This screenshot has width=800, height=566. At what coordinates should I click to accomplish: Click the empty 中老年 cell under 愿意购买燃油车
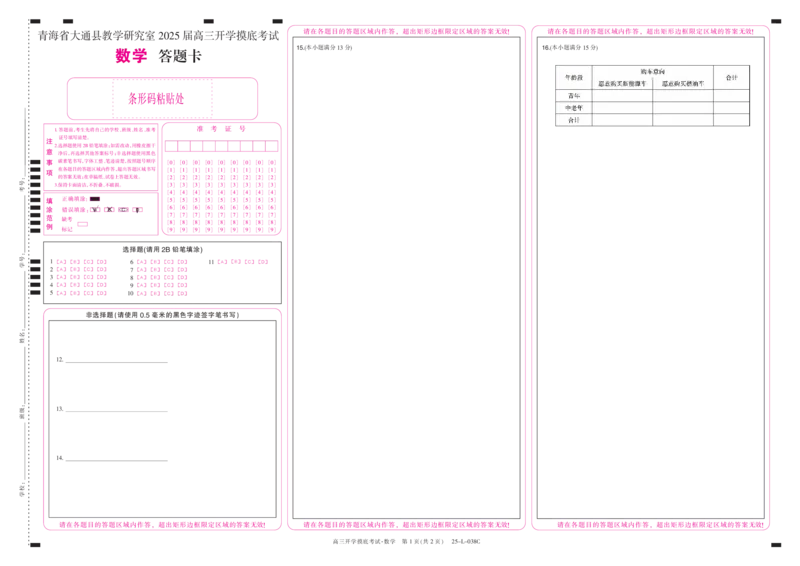683,108
